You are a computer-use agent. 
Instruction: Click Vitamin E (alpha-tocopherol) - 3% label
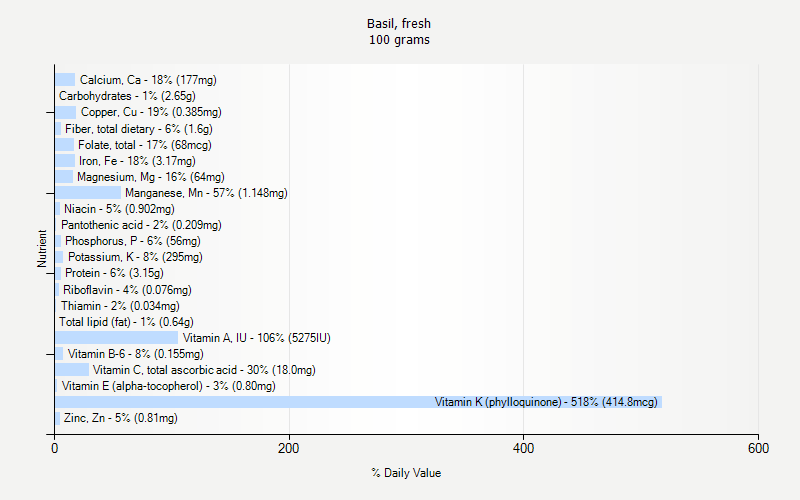click(168, 386)
